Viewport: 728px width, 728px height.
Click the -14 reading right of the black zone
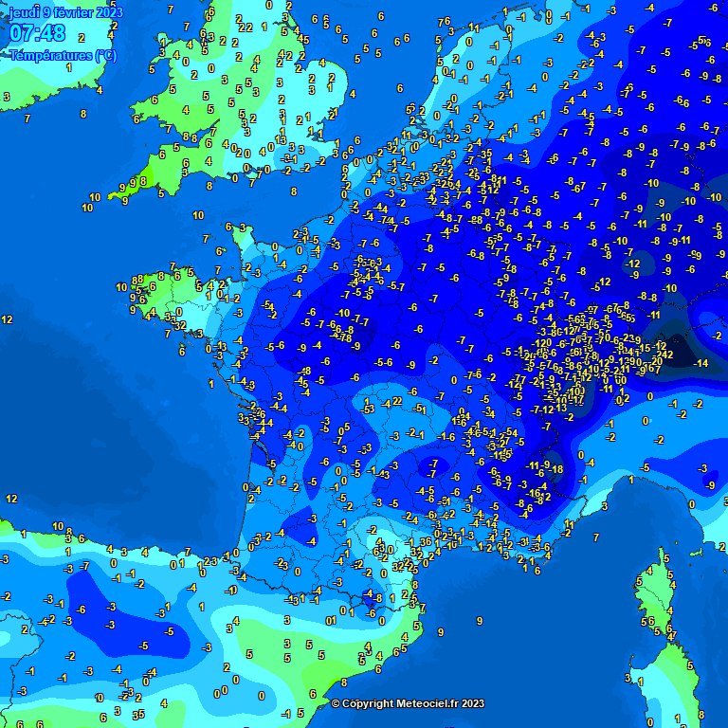coord(701,363)
